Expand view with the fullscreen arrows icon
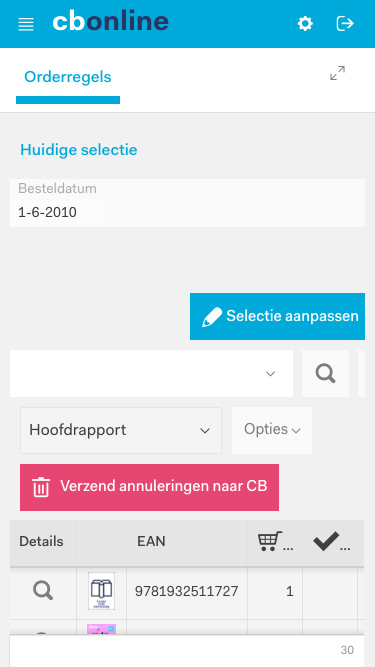Viewport: 375px width, 667px height. 338,73
